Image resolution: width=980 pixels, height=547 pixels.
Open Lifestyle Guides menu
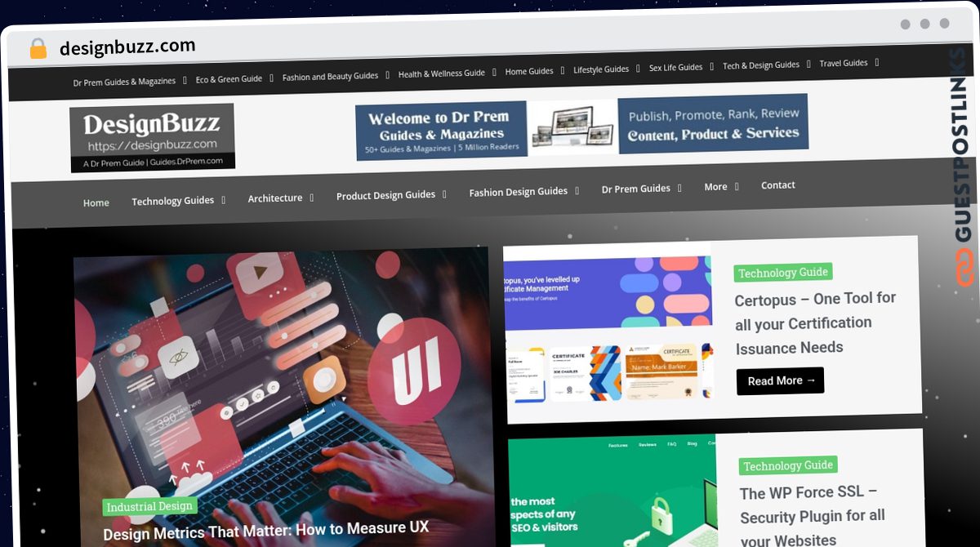point(601,69)
